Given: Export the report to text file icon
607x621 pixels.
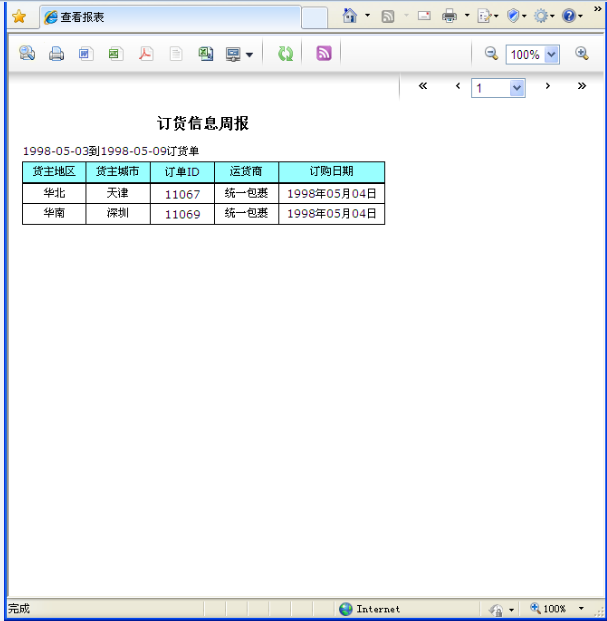Looking at the screenshot, I should [x=176, y=53].
